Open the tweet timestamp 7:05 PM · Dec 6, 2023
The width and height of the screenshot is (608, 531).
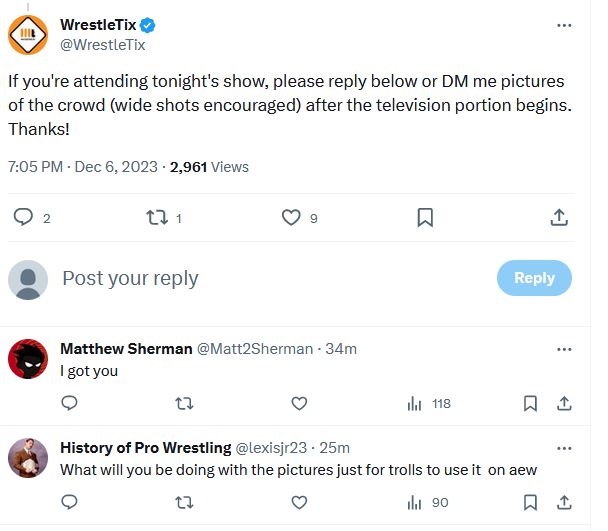[83, 167]
